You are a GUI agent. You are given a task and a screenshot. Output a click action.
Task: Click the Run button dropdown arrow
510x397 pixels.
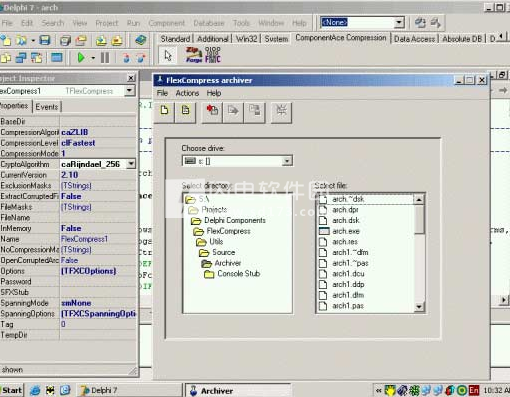pyautogui.click(x=93, y=58)
